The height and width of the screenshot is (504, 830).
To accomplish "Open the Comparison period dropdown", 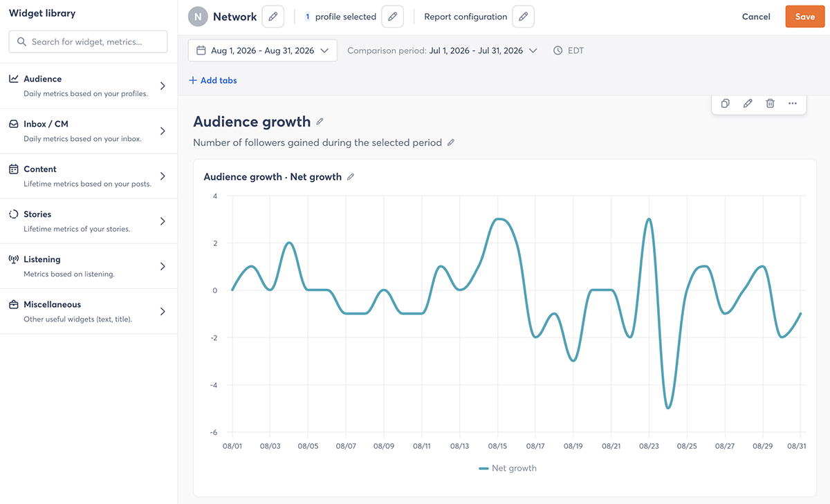I will [x=443, y=50].
